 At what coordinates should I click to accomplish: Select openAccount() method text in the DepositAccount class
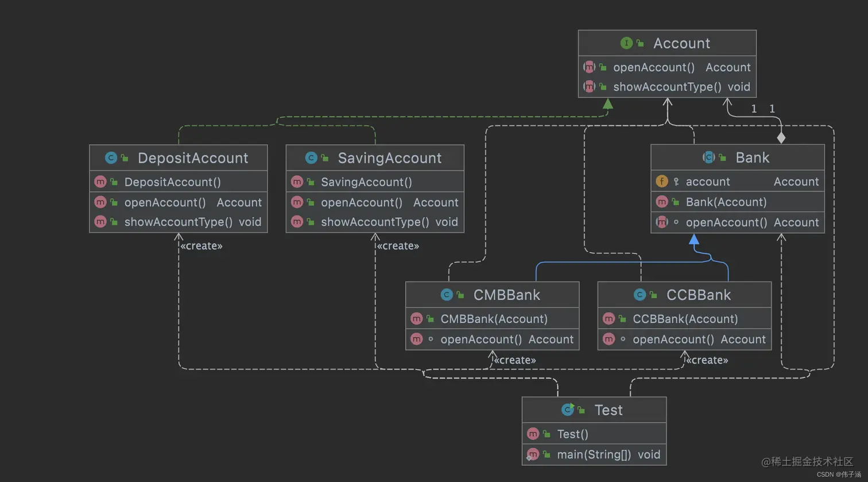pyautogui.click(x=165, y=202)
